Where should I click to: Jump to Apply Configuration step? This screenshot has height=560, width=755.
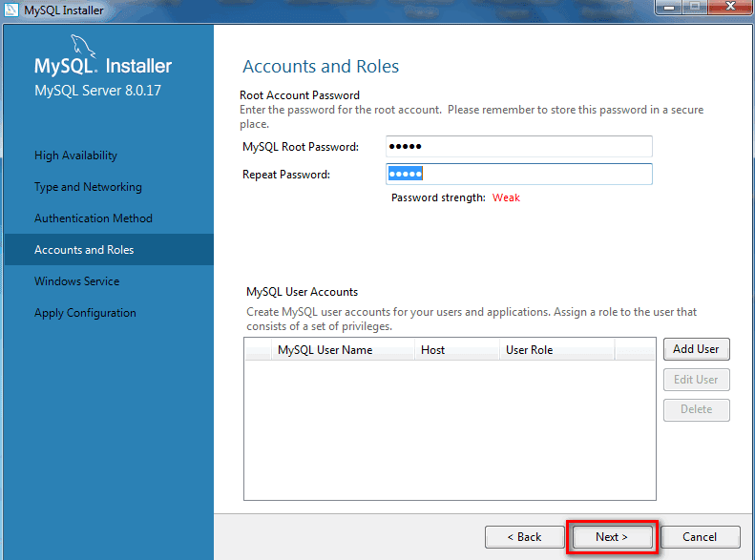(x=85, y=313)
